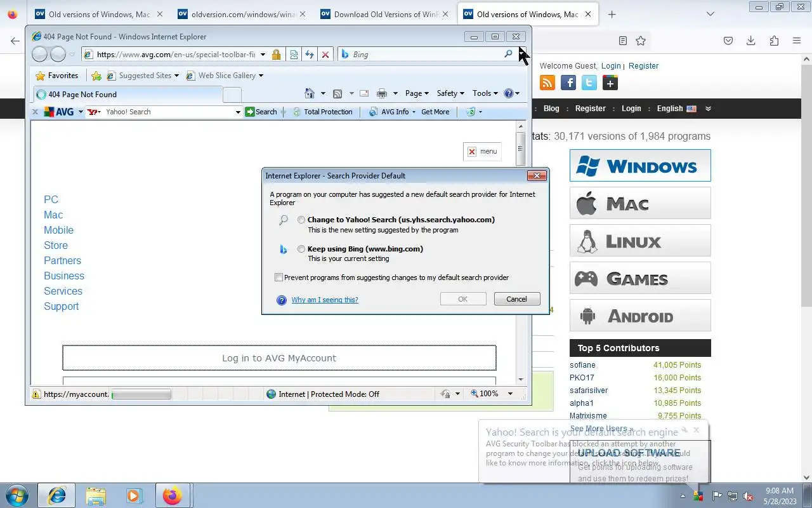The width and height of the screenshot is (812, 508).
Task: Click the WINDOWS platform button
Action: pyautogui.click(x=640, y=166)
